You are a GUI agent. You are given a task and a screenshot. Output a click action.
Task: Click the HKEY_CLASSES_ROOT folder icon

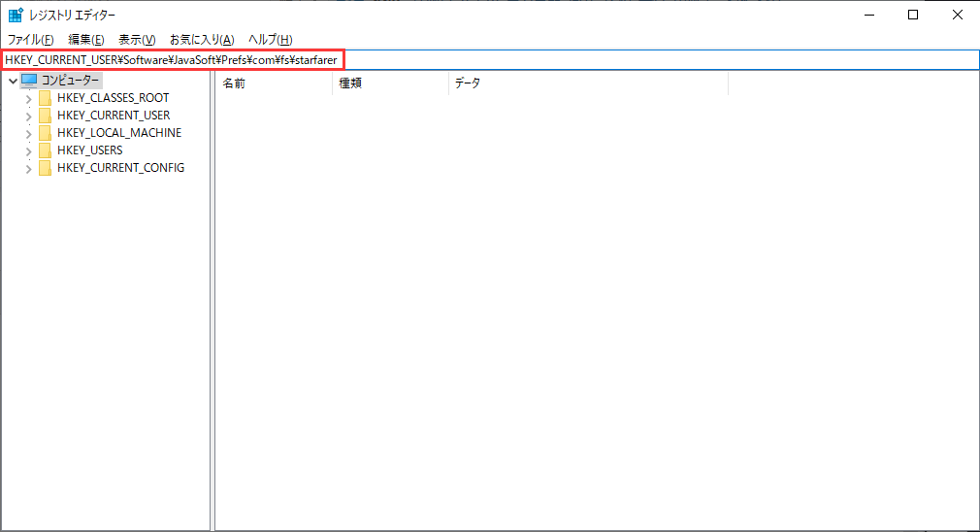coord(45,98)
